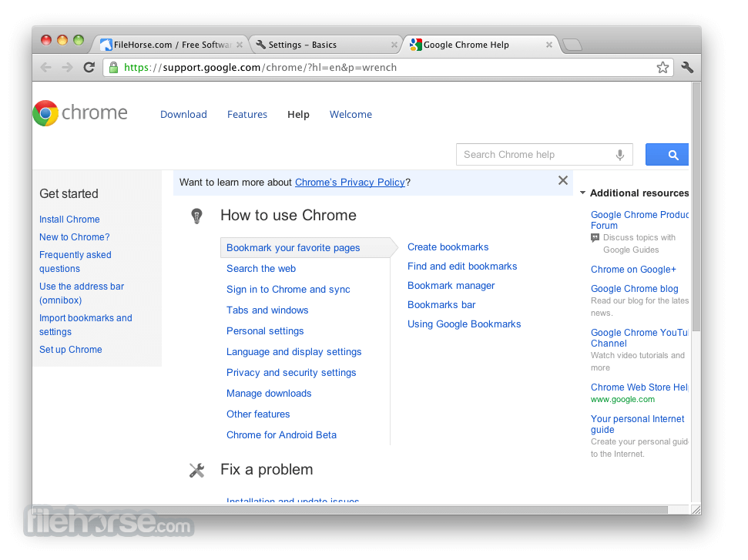This screenshot has height=560, width=748.
Task: Open the Bookmarks bar article
Action: coord(441,305)
